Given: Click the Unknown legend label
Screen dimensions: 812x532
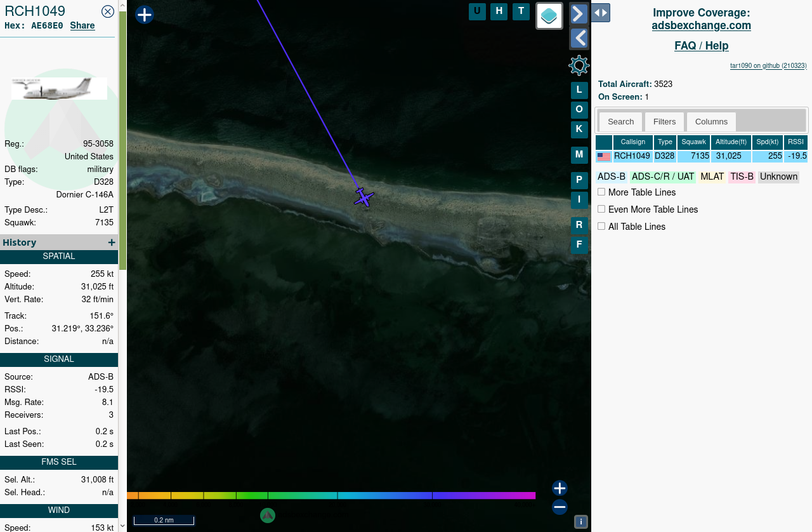Looking at the screenshot, I should (x=779, y=176).
